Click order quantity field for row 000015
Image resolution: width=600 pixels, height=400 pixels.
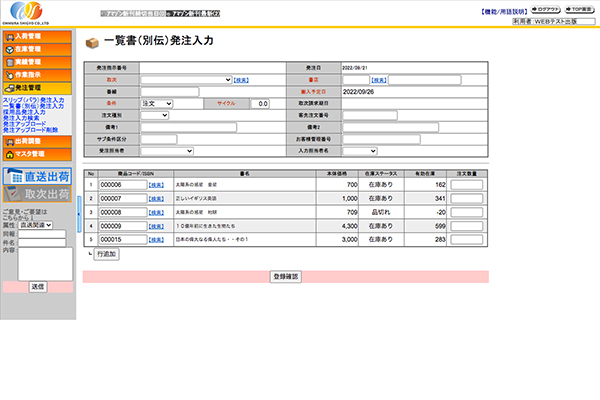[466, 240]
